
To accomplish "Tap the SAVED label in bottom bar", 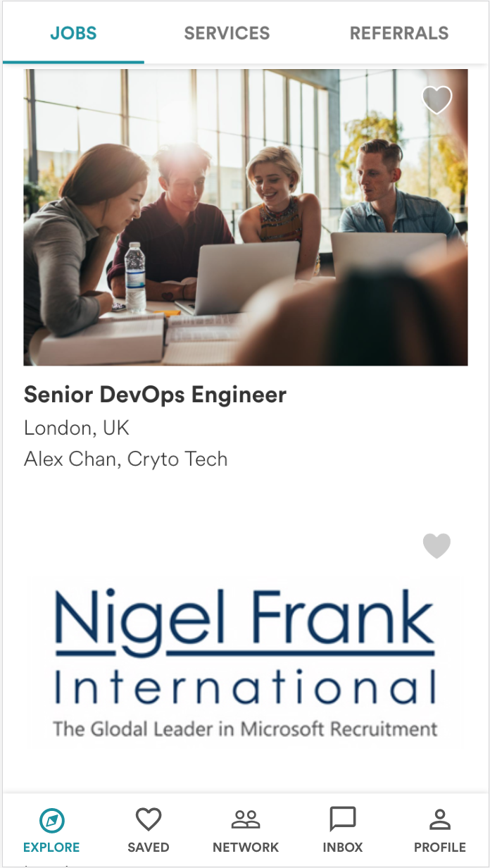I will (x=149, y=848).
